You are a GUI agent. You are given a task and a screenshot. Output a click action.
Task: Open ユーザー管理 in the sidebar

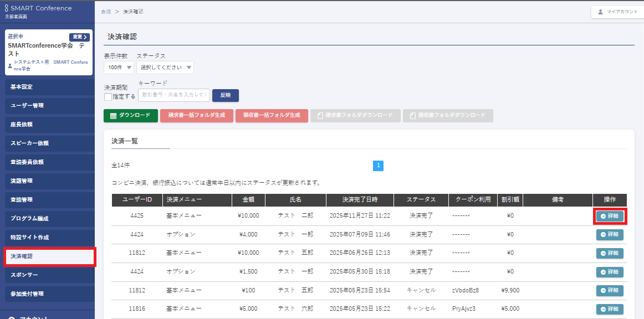click(47, 106)
